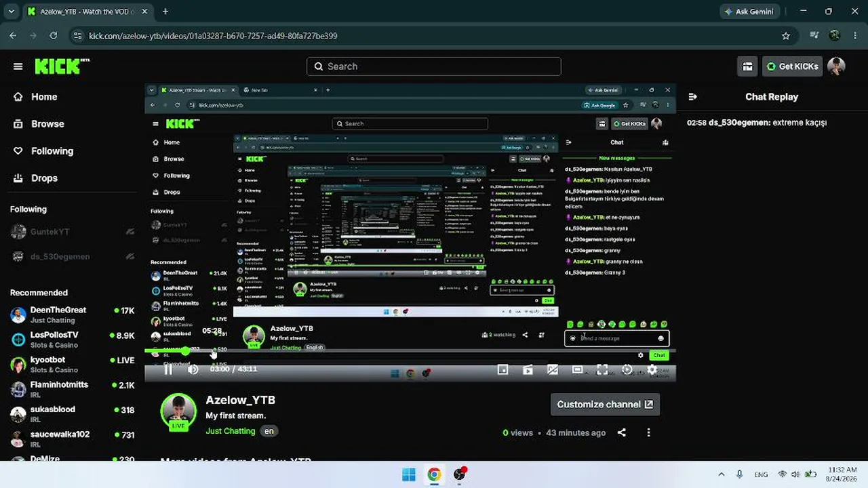Viewport: 868px width, 488px height.
Task: Toggle theater mode in the video player
Action: coord(577,369)
